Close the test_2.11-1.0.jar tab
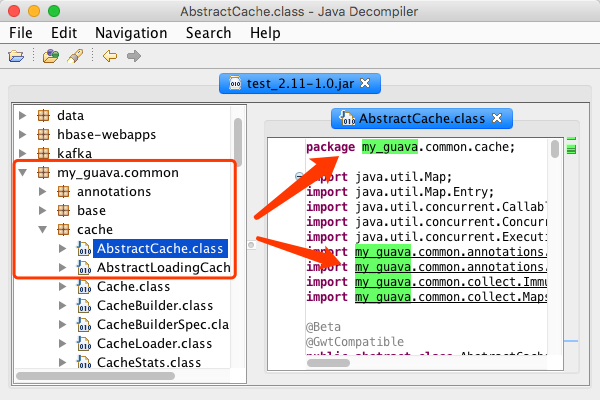This screenshot has width=600, height=400. pos(365,82)
